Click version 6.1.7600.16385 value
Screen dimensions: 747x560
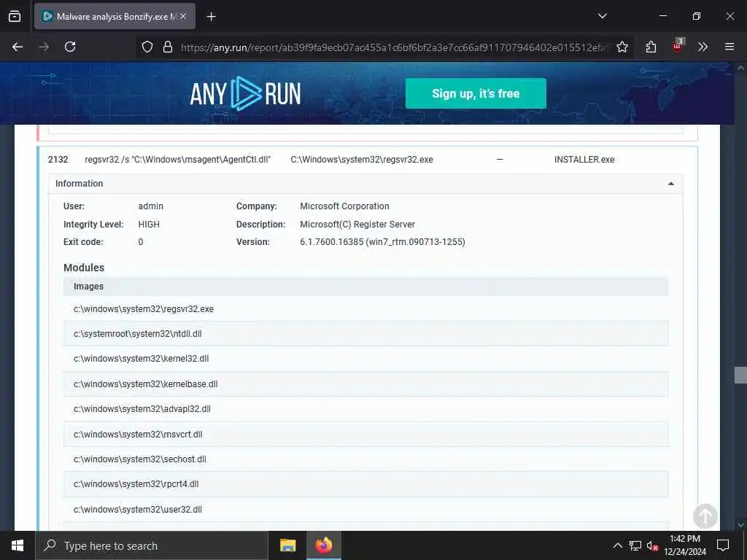(x=382, y=242)
